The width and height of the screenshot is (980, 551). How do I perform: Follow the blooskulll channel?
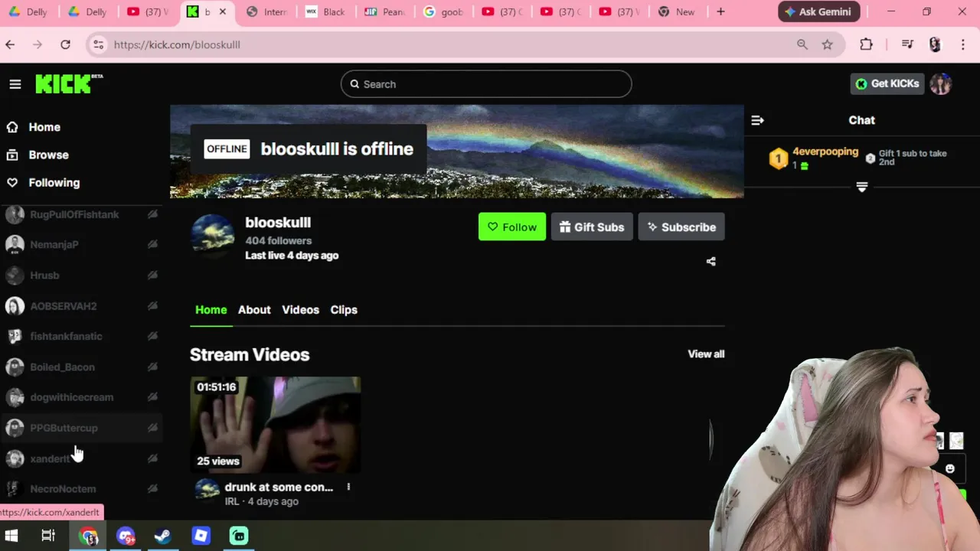click(x=512, y=227)
